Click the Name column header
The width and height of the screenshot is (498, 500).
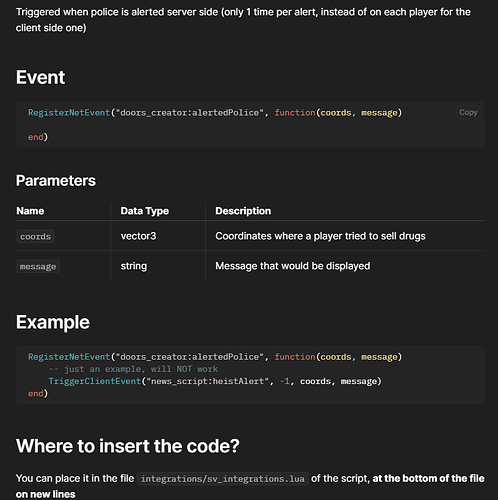[30, 211]
